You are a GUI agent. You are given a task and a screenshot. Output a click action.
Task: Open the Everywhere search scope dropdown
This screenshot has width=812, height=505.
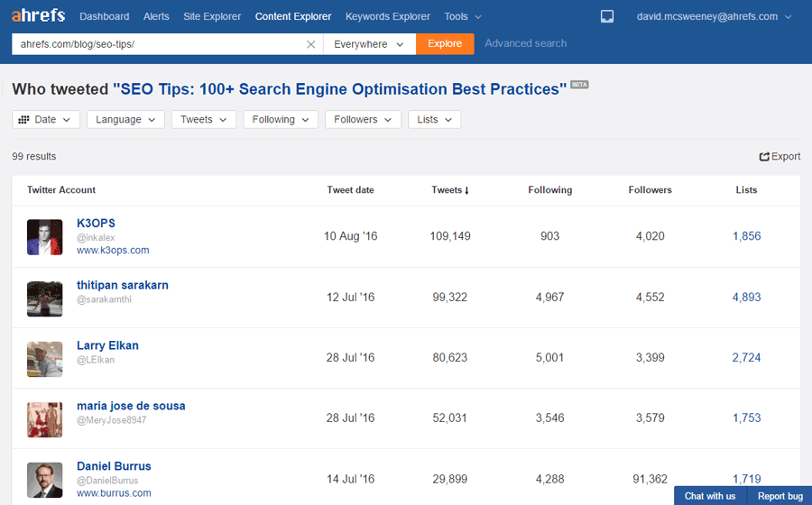(x=369, y=44)
